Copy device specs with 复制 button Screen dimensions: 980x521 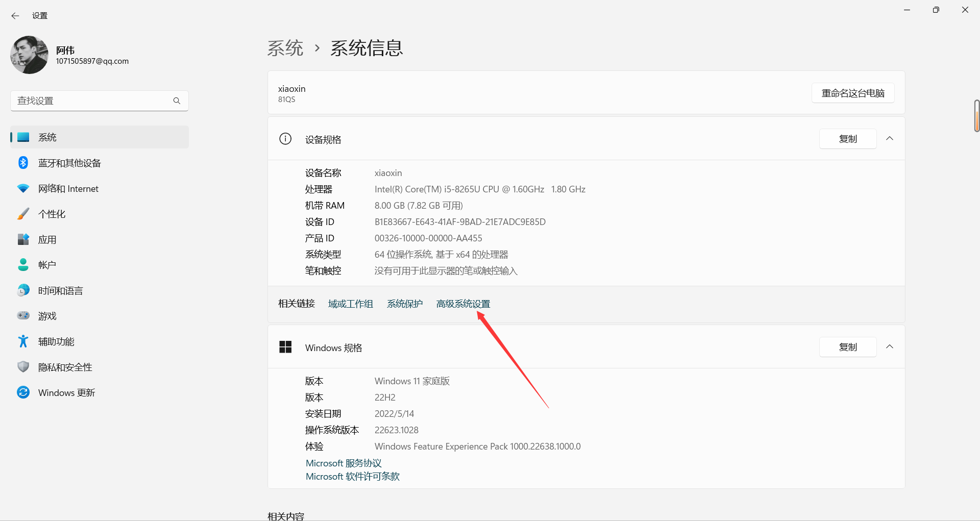848,139
